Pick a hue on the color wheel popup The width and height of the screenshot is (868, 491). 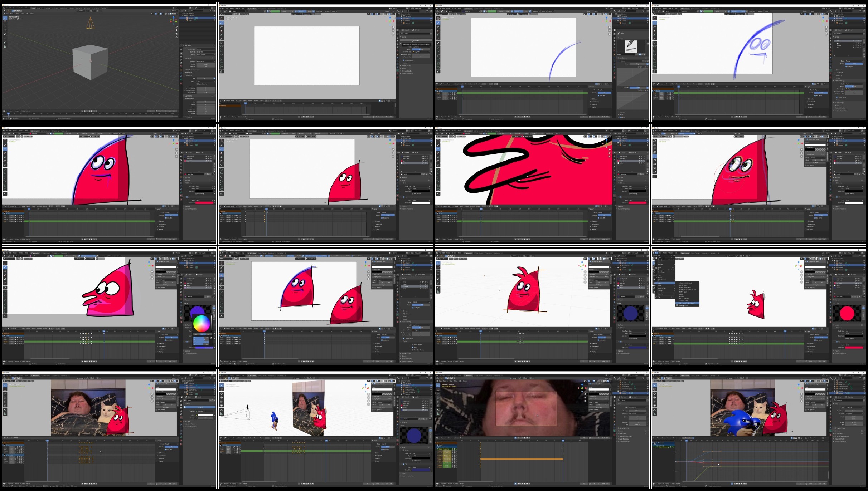(202, 324)
